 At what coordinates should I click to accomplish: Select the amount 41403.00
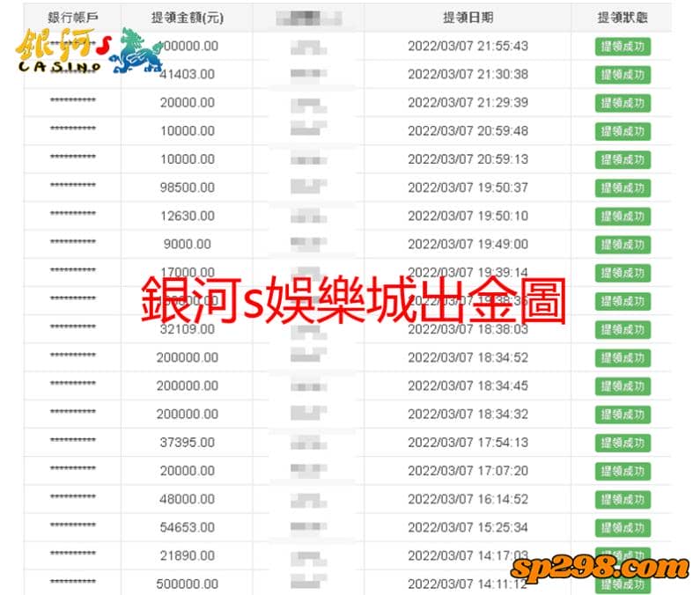coord(188,74)
